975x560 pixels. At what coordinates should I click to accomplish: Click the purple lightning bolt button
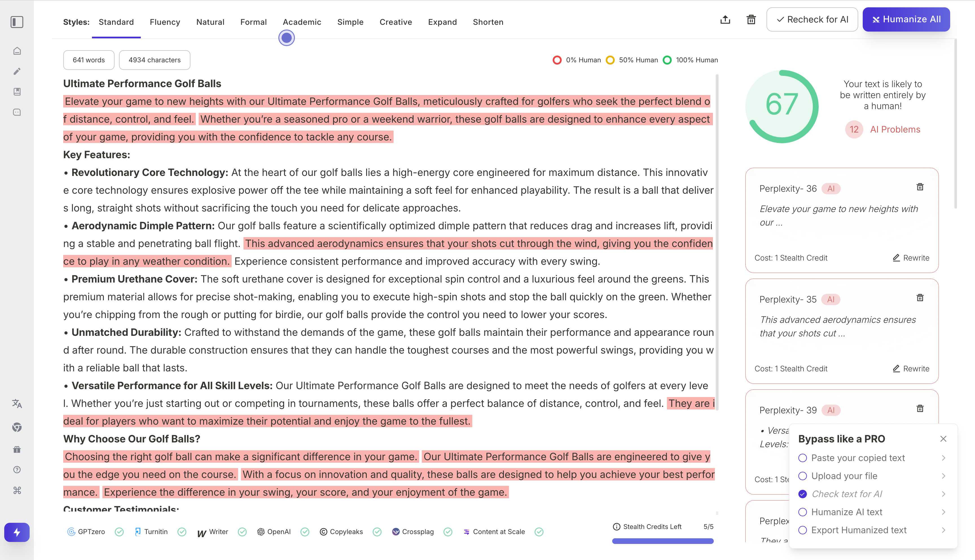click(x=17, y=532)
